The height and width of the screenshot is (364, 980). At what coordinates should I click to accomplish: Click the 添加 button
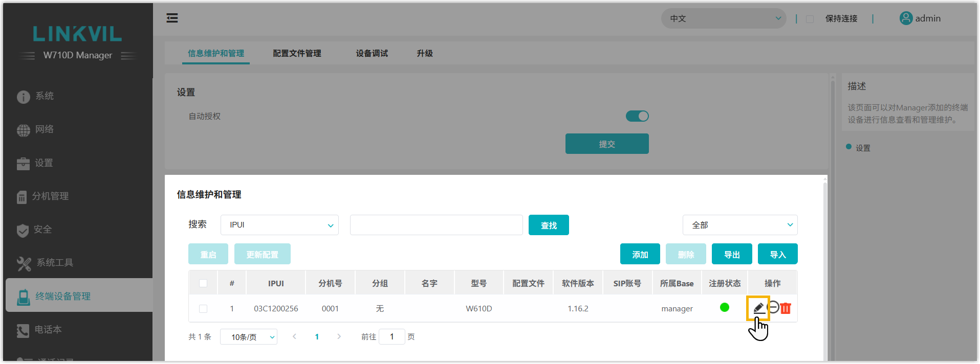point(640,254)
